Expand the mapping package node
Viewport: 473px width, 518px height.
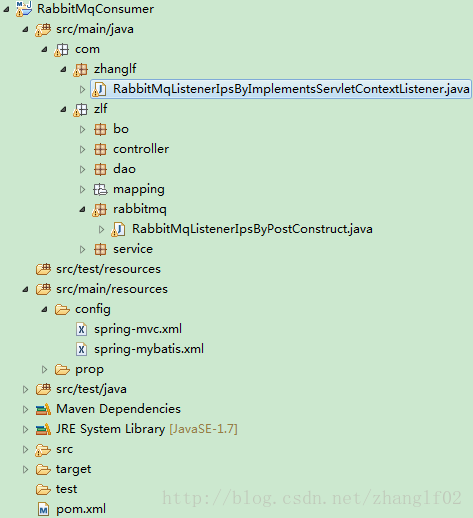point(82,189)
